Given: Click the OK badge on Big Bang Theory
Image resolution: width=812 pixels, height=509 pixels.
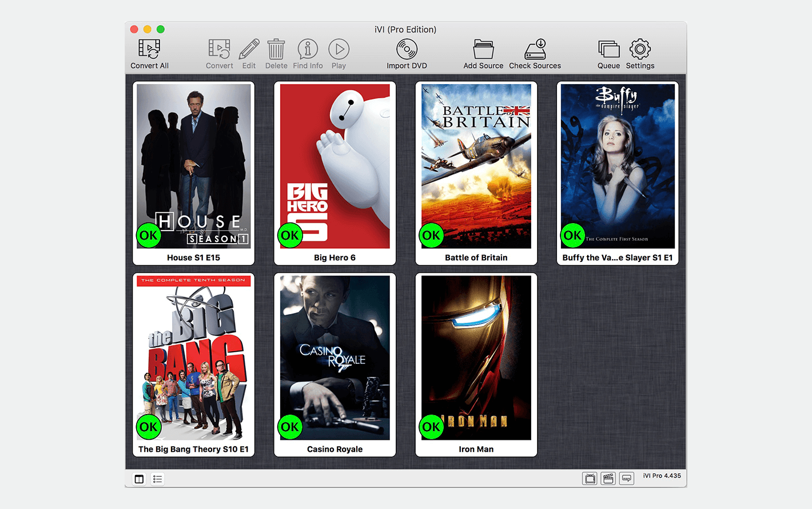Looking at the screenshot, I should [149, 427].
